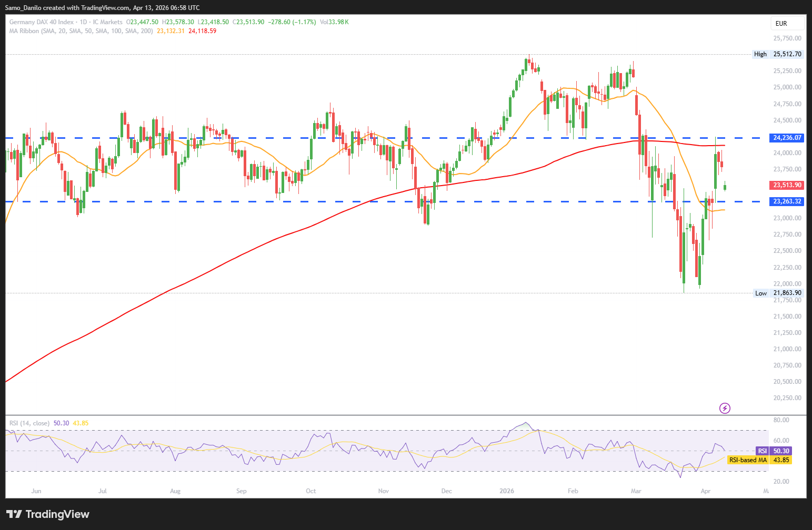The height and width of the screenshot is (530, 812).
Task: Select the lower blue line label 23,263.32
Action: coord(787,201)
